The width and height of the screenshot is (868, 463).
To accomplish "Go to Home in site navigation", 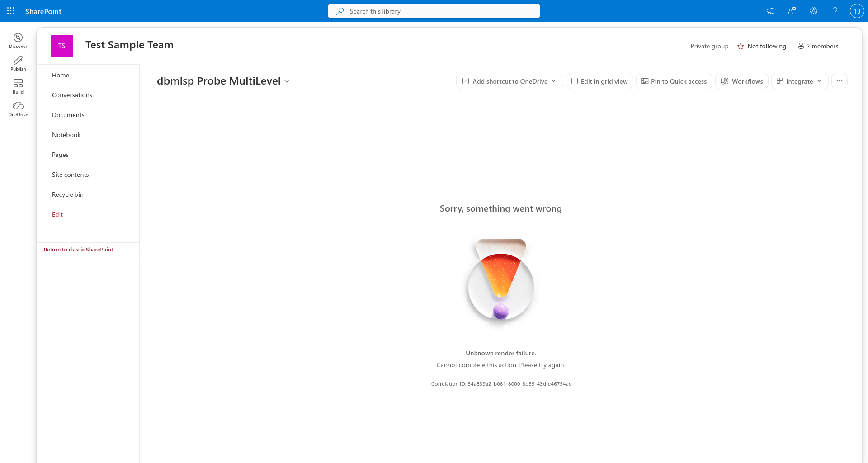I will [x=61, y=75].
